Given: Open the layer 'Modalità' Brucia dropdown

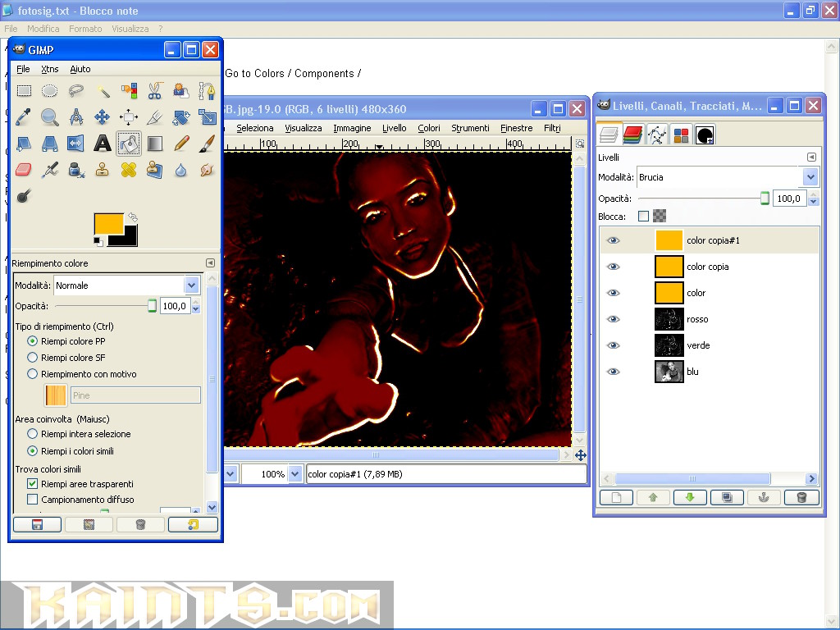Looking at the screenshot, I should click(x=810, y=177).
